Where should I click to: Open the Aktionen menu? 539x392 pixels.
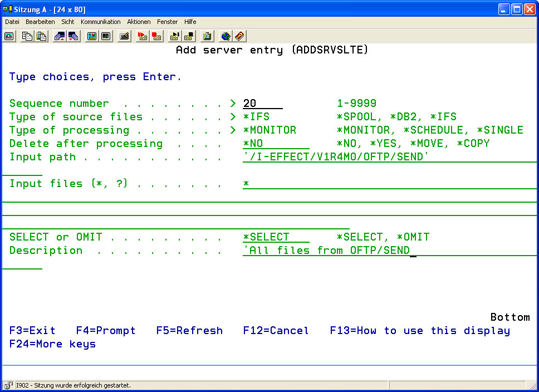(x=139, y=22)
